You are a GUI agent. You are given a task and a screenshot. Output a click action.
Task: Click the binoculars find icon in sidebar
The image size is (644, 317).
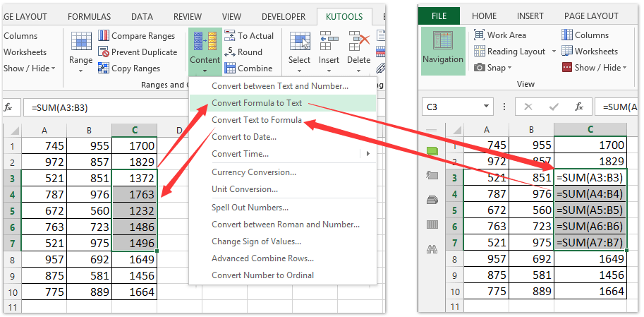(432, 249)
